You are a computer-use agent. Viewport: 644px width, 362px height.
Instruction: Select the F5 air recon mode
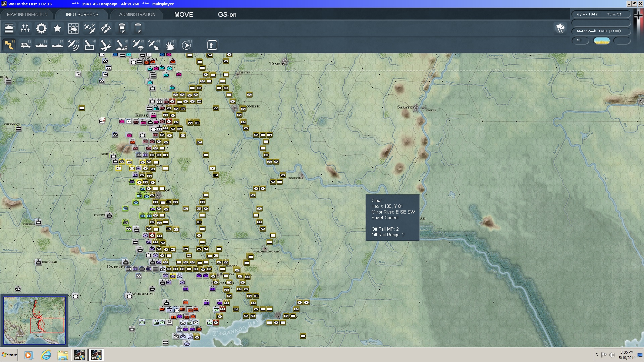coord(73,45)
